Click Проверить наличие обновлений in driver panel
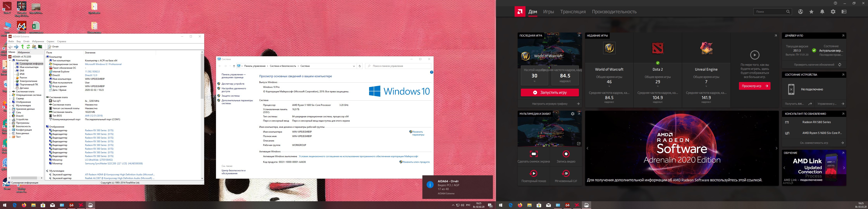This screenshot has height=209, width=868. [814, 65]
